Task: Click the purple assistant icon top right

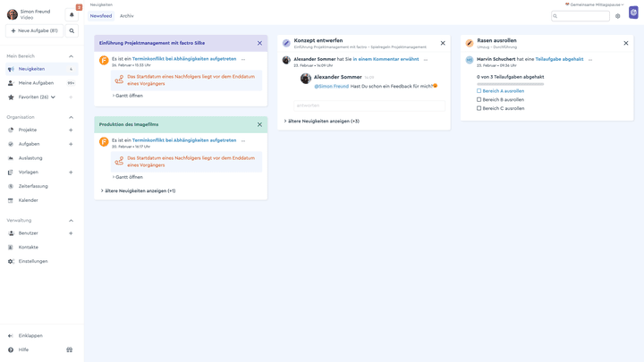Action: click(x=634, y=13)
